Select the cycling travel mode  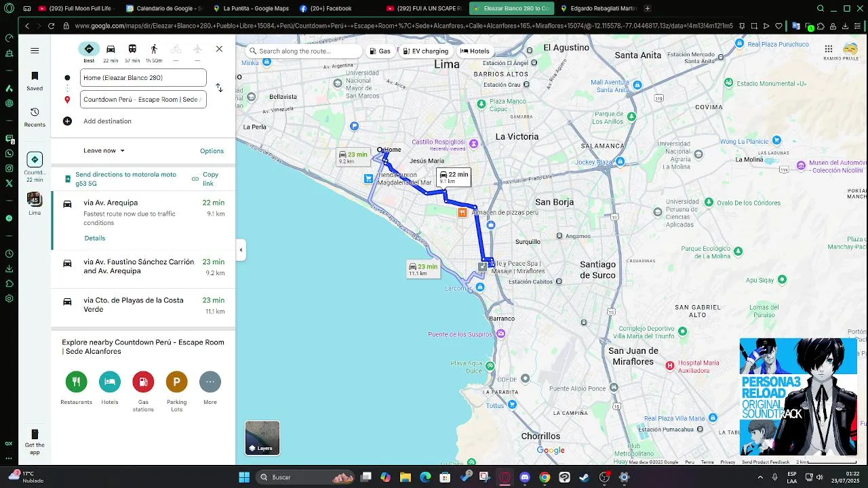pyautogui.click(x=176, y=49)
